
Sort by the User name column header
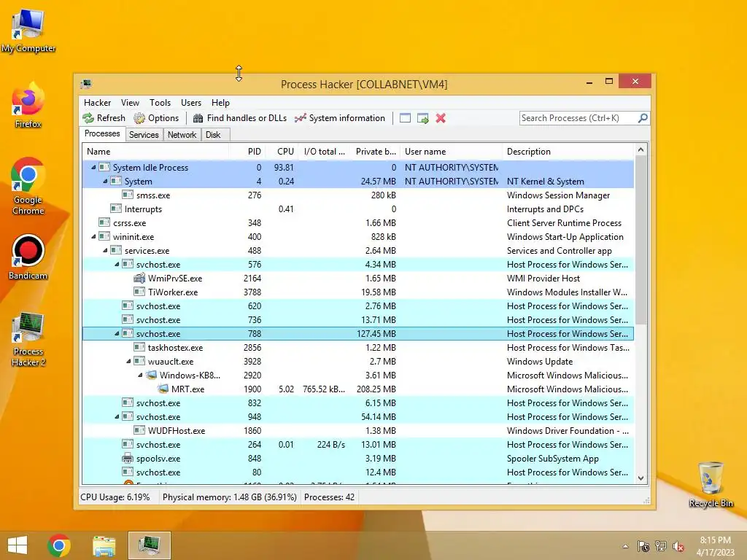point(451,152)
